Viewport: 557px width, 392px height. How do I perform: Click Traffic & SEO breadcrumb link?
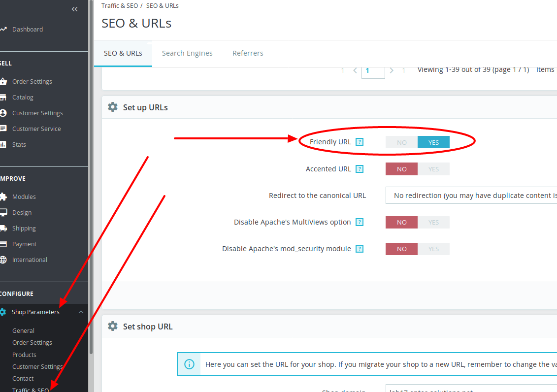pyautogui.click(x=120, y=6)
